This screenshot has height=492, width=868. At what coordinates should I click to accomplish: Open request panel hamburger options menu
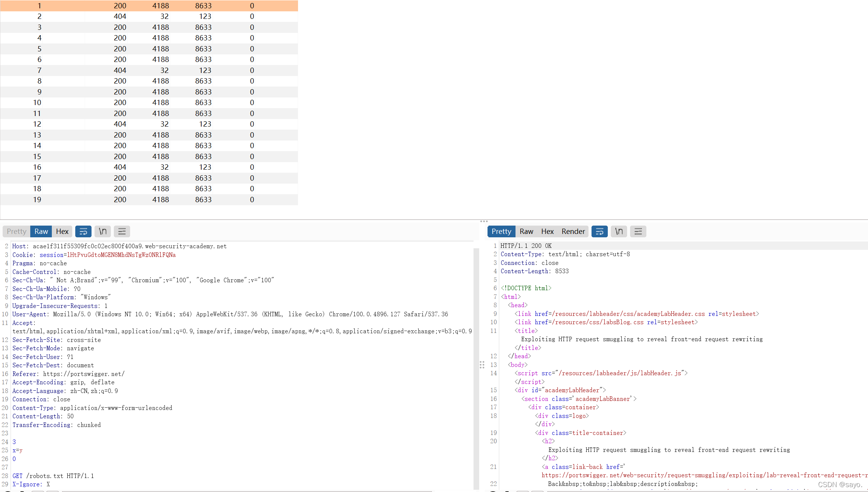point(122,231)
